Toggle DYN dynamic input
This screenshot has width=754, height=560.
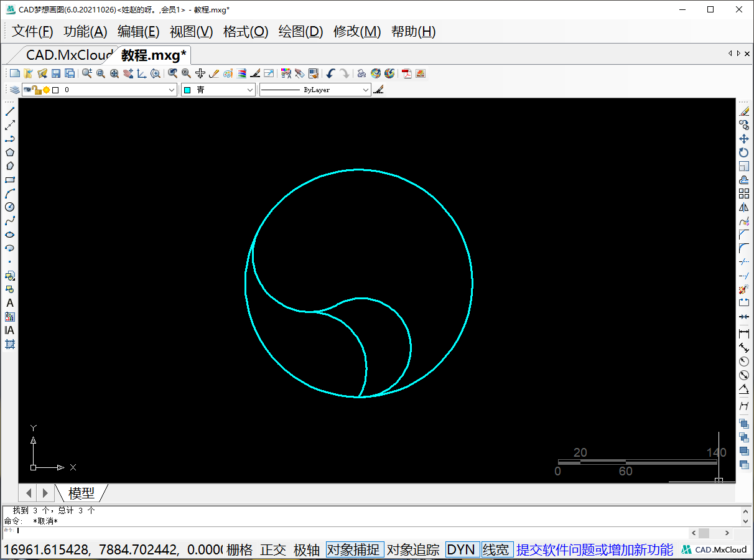pyautogui.click(x=462, y=550)
